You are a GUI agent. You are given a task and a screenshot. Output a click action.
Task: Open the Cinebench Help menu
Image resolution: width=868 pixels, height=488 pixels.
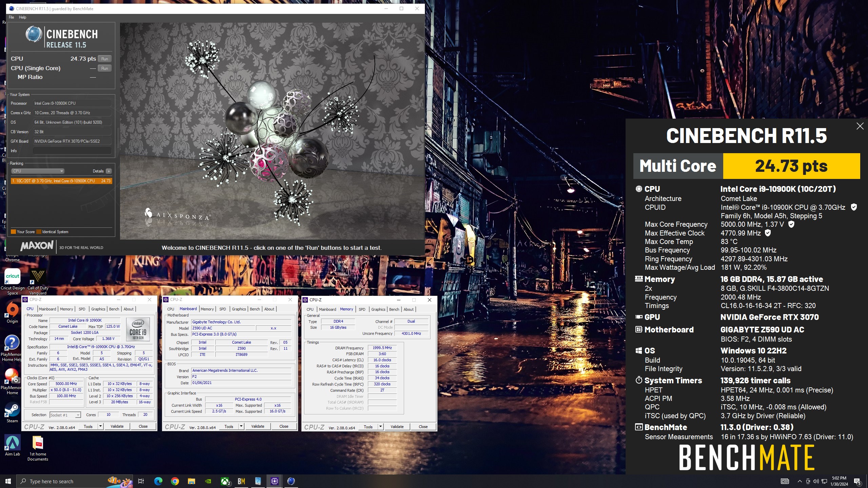[x=22, y=17]
